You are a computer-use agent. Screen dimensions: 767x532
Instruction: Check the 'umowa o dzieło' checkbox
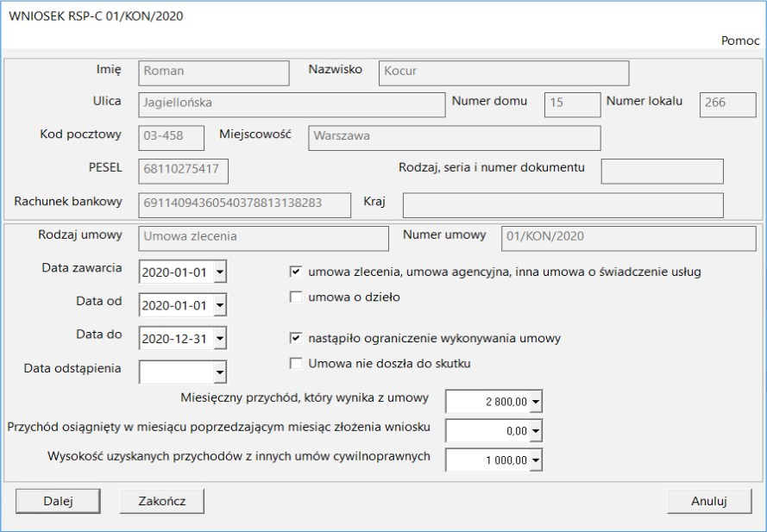296,297
